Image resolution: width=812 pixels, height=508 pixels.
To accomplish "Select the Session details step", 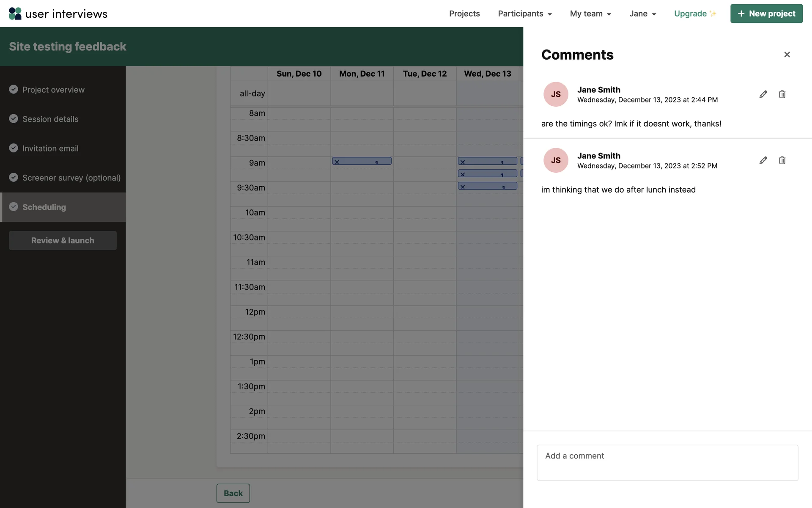I will (x=50, y=119).
